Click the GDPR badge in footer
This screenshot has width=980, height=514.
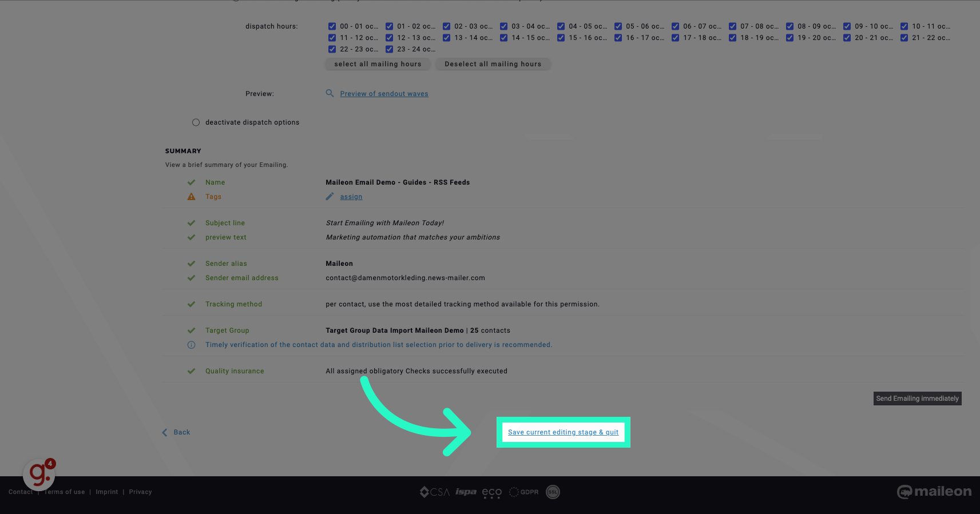(523, 492)
